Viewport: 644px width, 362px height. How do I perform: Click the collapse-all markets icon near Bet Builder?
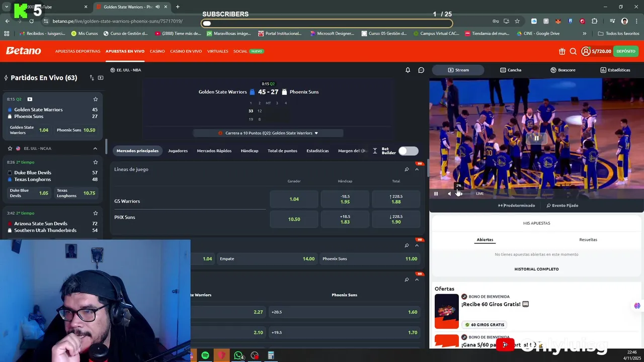(x=375, y=151)
